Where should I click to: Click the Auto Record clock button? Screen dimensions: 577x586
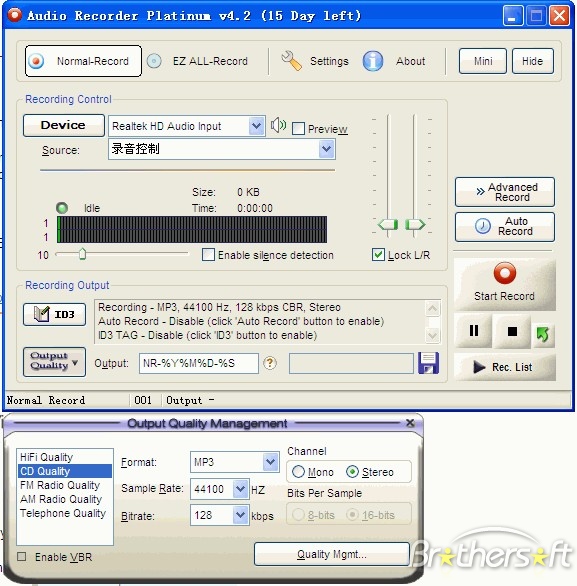click(x=505, y=226)
